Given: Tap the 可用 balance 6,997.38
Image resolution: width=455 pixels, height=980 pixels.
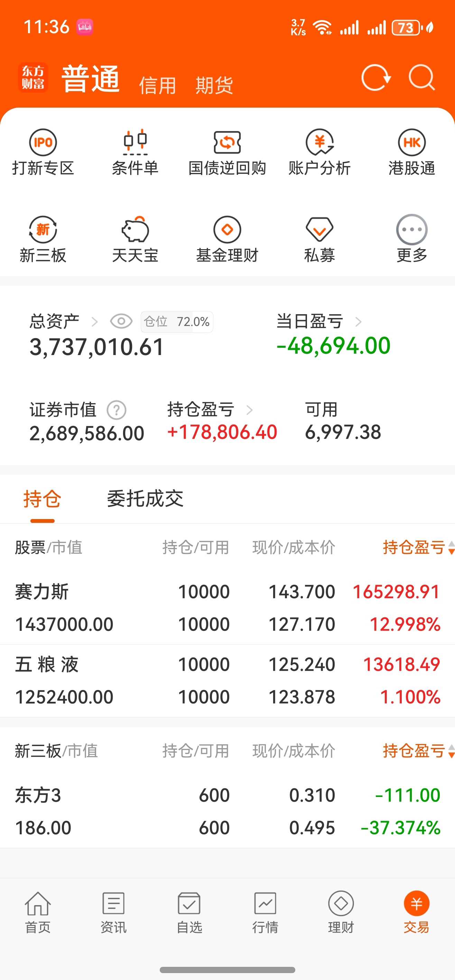Looking at the screenshot, I should click(x=343, y=433).
